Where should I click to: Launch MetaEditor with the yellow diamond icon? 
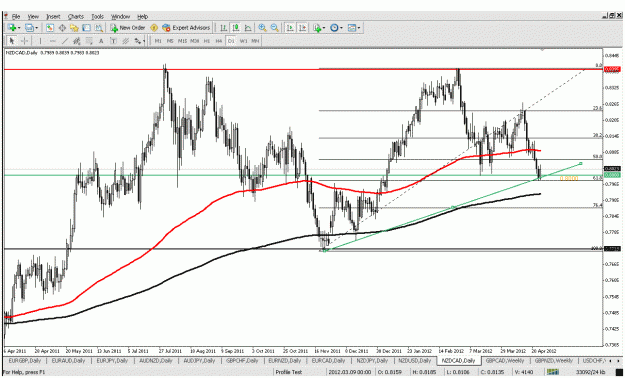(x=154, y=28)
